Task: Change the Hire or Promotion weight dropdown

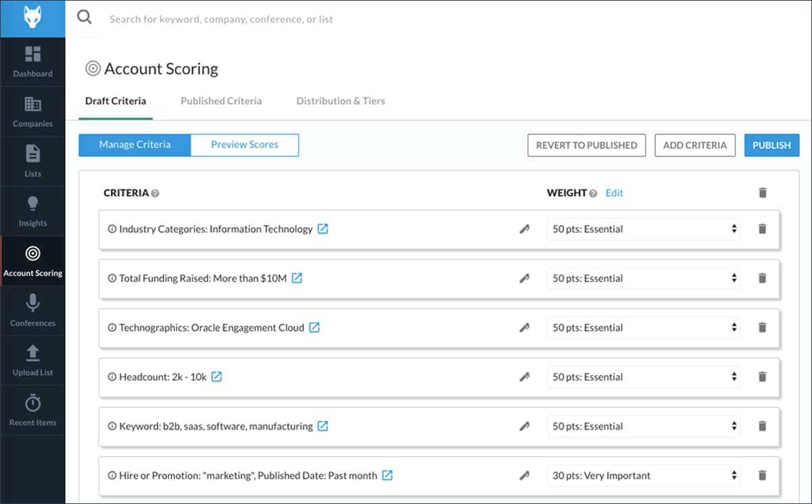Action: click(x=643, y=476)
